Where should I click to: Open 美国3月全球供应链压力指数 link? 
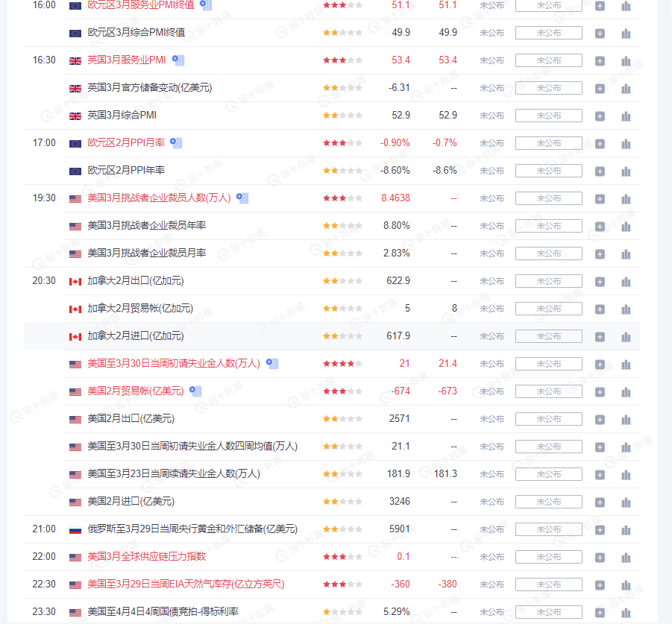point(147,556)
